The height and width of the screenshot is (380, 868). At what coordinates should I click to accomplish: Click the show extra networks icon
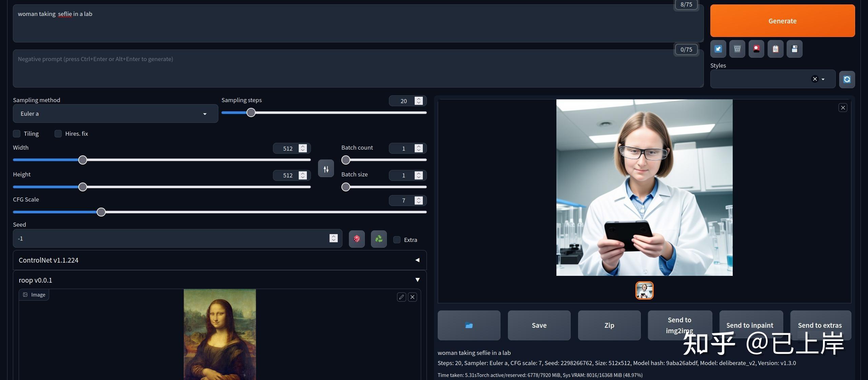[756, 49]
